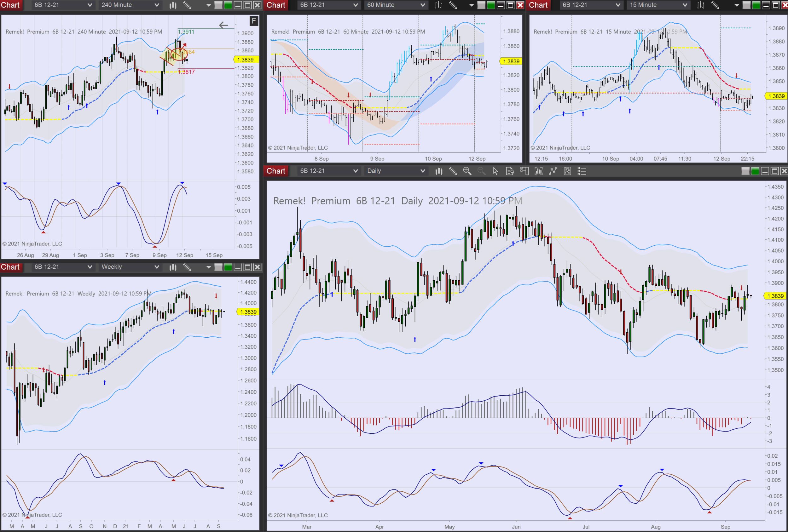
Task: Open drawing tools pencil on Daily chart
Action: click(x=453, y=171)
